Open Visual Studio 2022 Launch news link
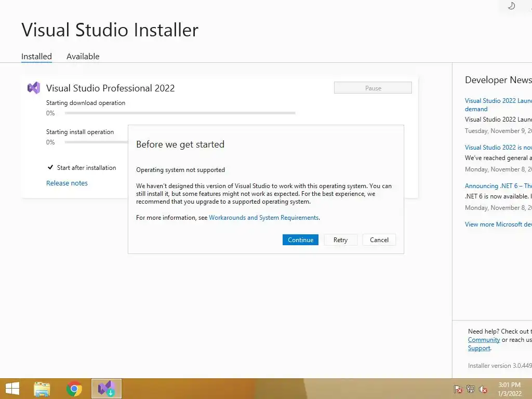This screenshot has width=532, height=399. tap(498, 104)
